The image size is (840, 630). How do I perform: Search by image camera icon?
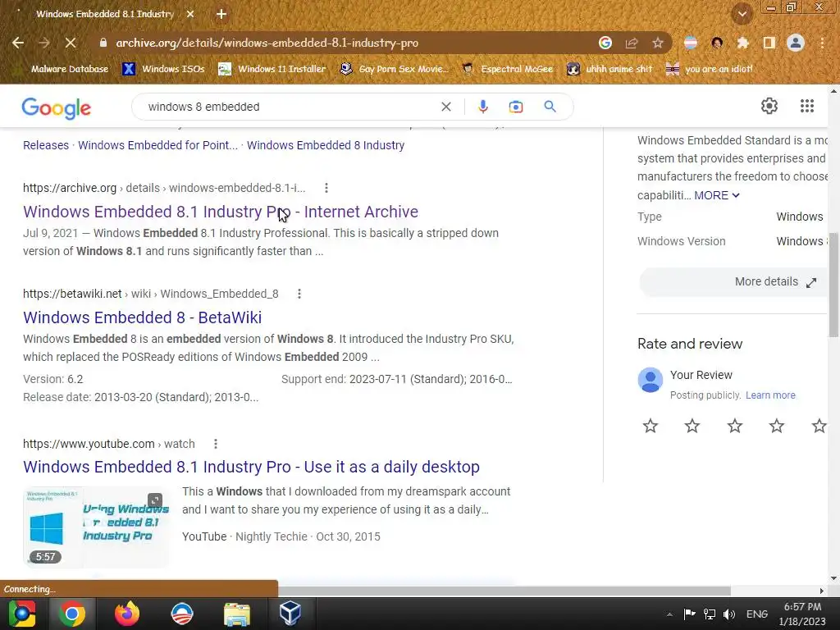pos(515,107)
